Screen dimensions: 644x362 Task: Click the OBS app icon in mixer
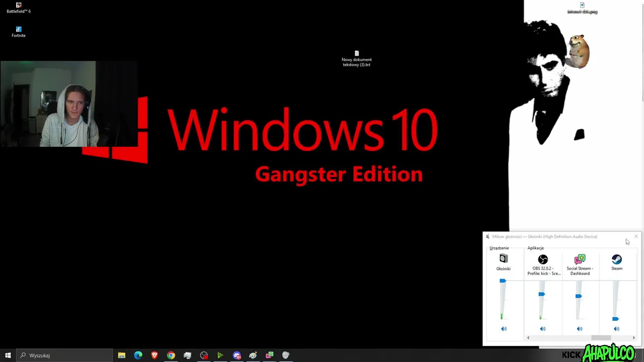[543, 259]
